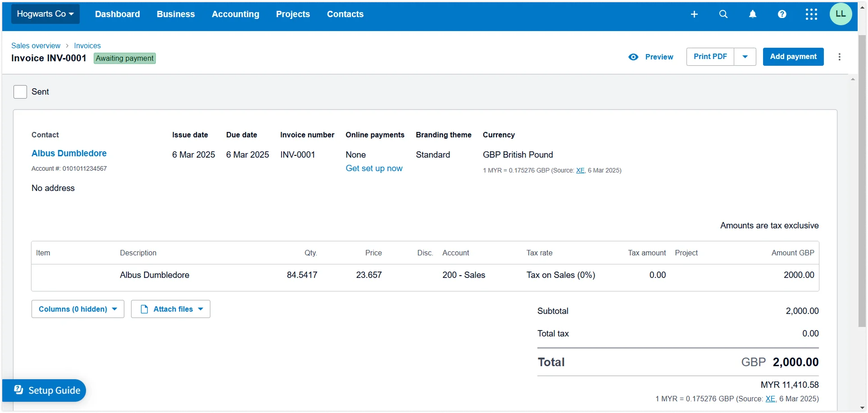Click the 200 - Sales account cell

(464, 275)
